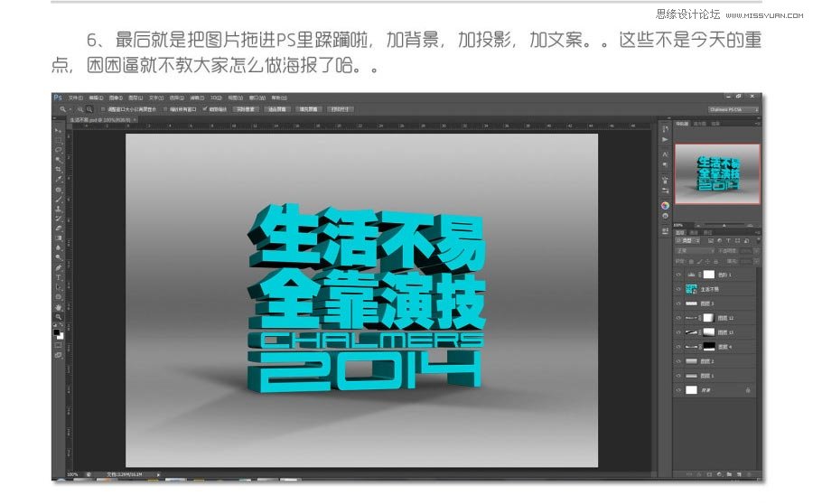This screenshot has height=504, width=813.
Task: Select the 图层 2 layer row
Action: (x=715, y=361)
